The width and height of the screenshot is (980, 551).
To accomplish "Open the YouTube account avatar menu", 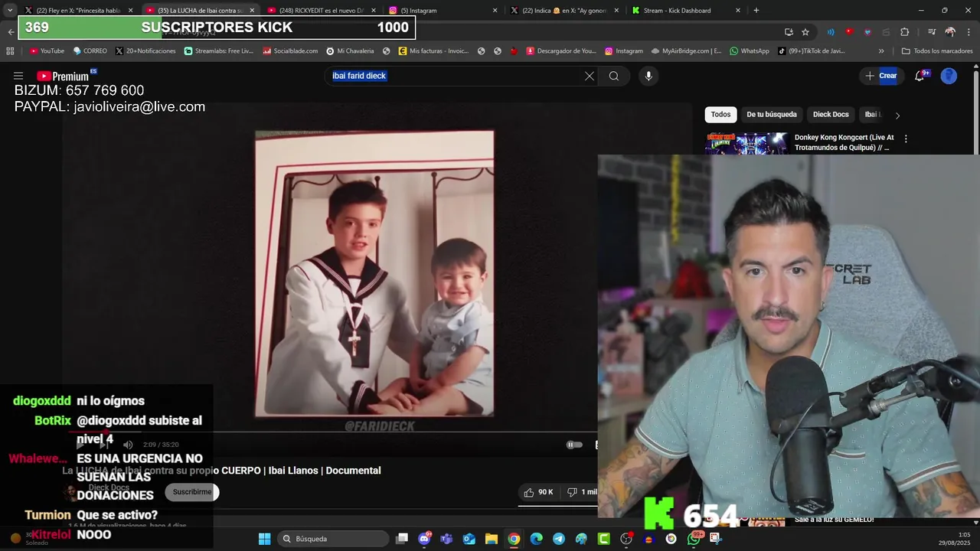I will 949,76.
